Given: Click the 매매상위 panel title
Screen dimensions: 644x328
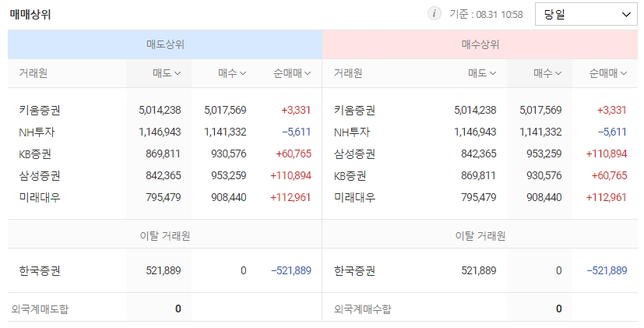Looking at the screenshot, I should click(30, 14).
